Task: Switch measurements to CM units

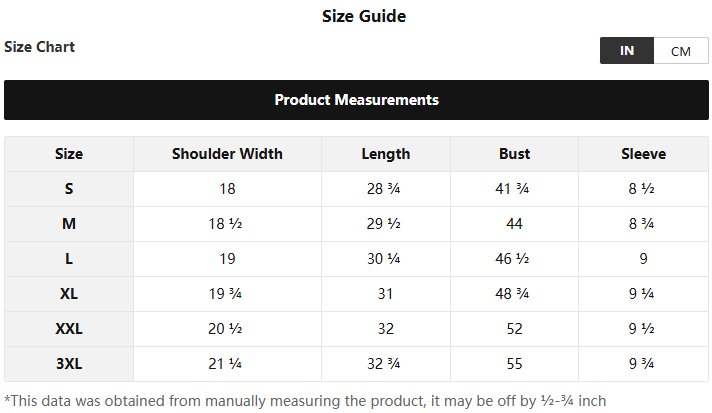Action: 681,51
